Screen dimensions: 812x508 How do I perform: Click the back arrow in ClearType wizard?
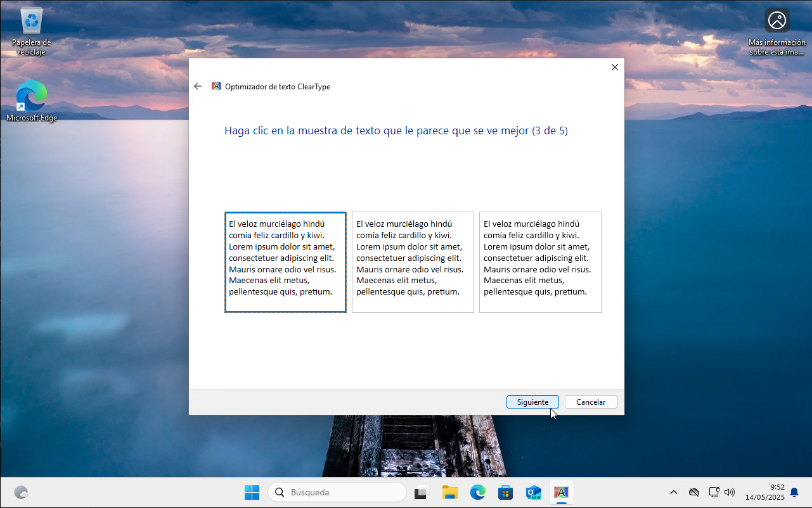pyautogui.click(x=198, y=87)
